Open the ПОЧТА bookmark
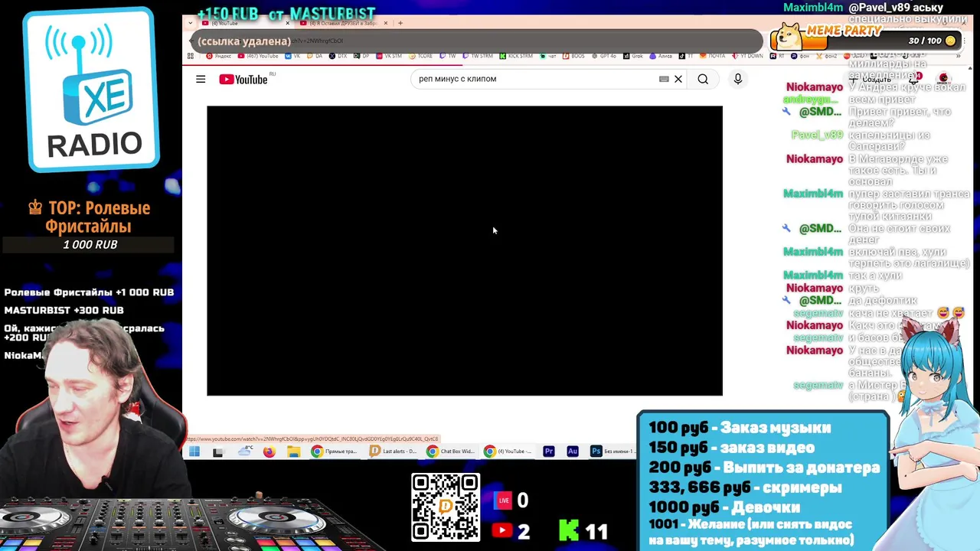This screenshot has height=551, width=980. tap(714, 56)
